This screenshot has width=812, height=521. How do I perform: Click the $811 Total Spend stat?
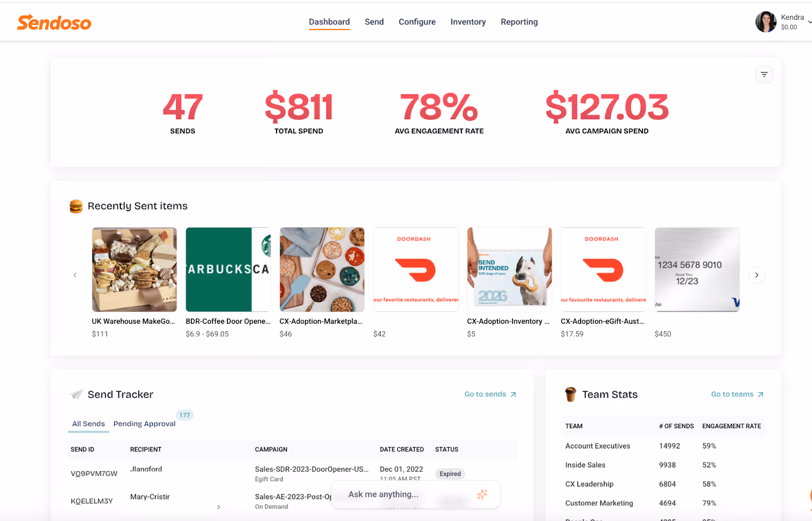(x=299, y=113)
